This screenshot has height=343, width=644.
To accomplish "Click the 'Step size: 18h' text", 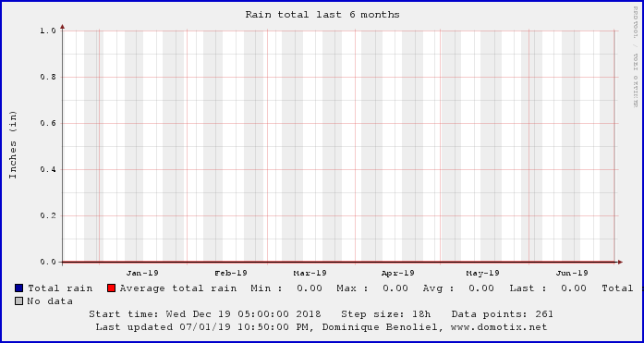I will (x=386, y=314).
